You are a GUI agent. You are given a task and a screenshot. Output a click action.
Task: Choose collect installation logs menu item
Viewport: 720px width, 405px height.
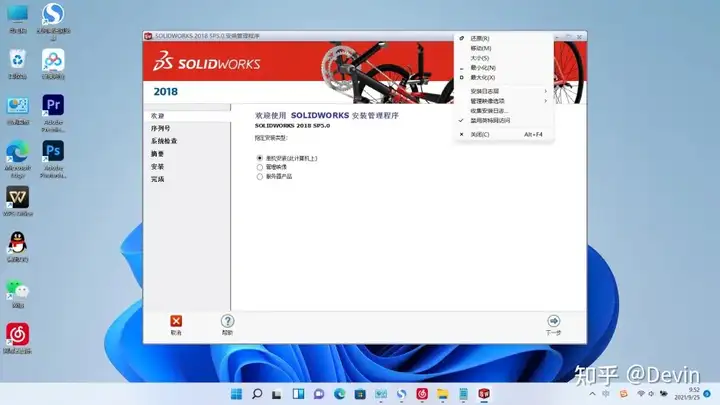pyautogui.click(x=504, y=111)
